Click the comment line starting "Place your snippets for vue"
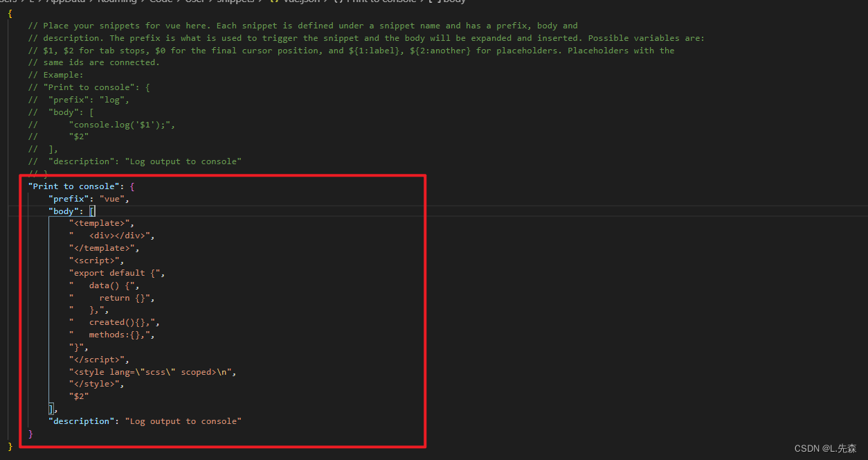 [x=303, y=26]
